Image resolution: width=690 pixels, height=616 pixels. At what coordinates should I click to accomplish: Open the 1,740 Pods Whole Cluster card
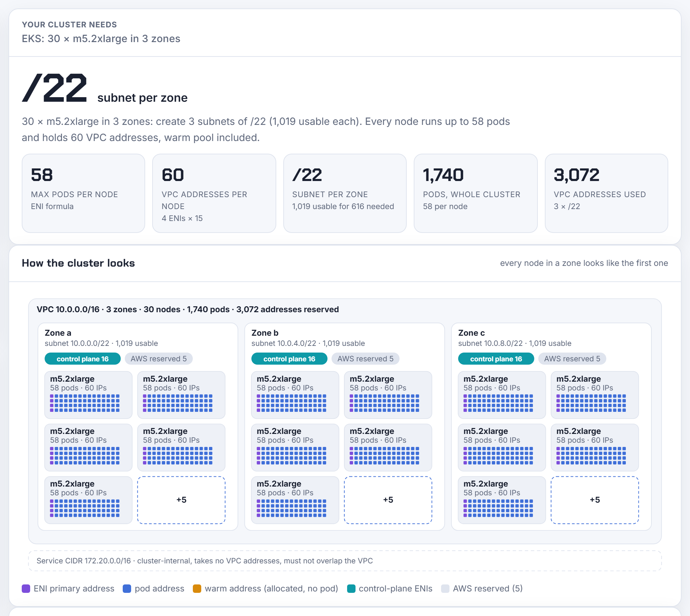(476, 193)
